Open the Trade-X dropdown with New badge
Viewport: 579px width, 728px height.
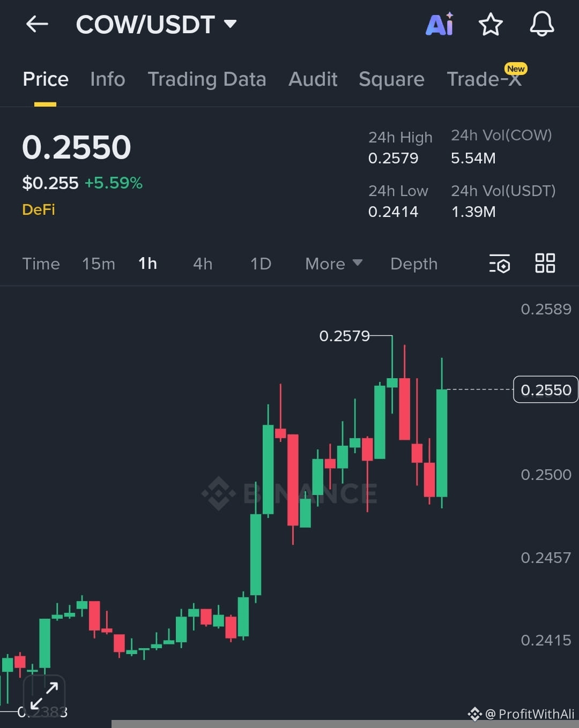coord(484,79)
